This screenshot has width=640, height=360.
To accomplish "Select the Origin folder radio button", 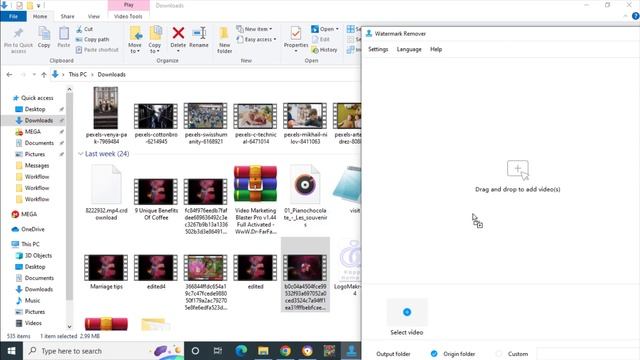I will tap(434, 353).
